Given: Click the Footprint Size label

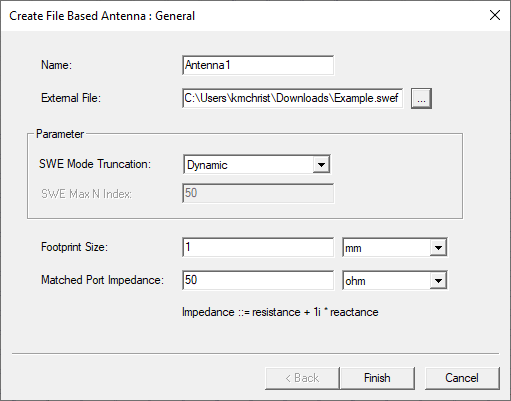Looking at the screenshot, I should point(74,247).
